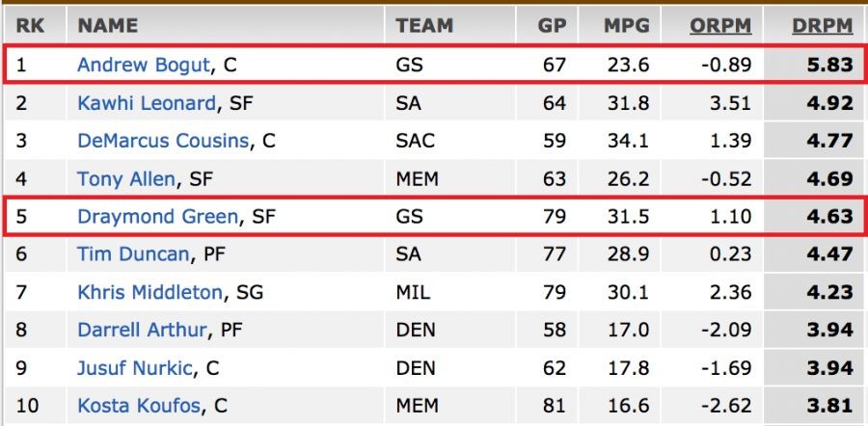
Task: Open DeMarcus Cousins's profile link
Action: (163, 141)
